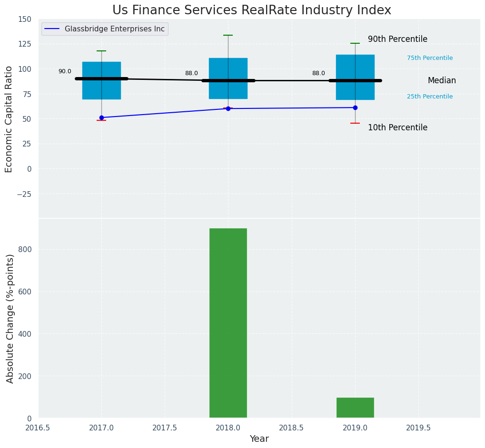
Task: Click the 10th Percentile annotation
Action: click(397, 127)
